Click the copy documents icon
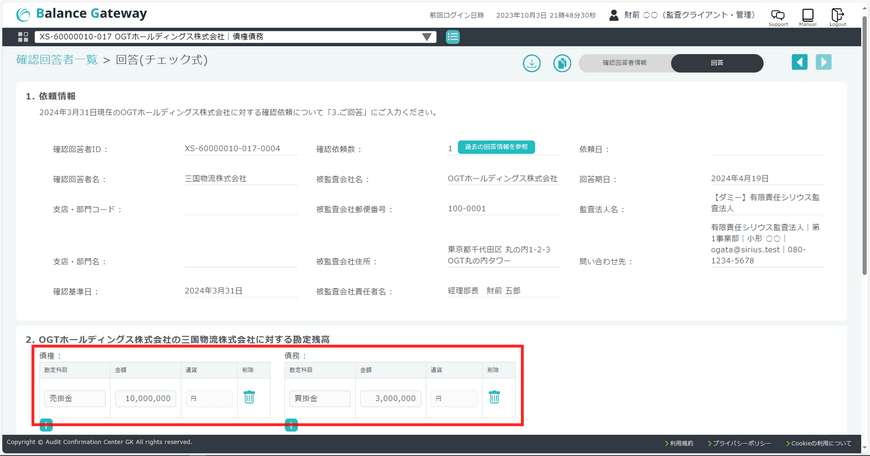 coord(562,63)
